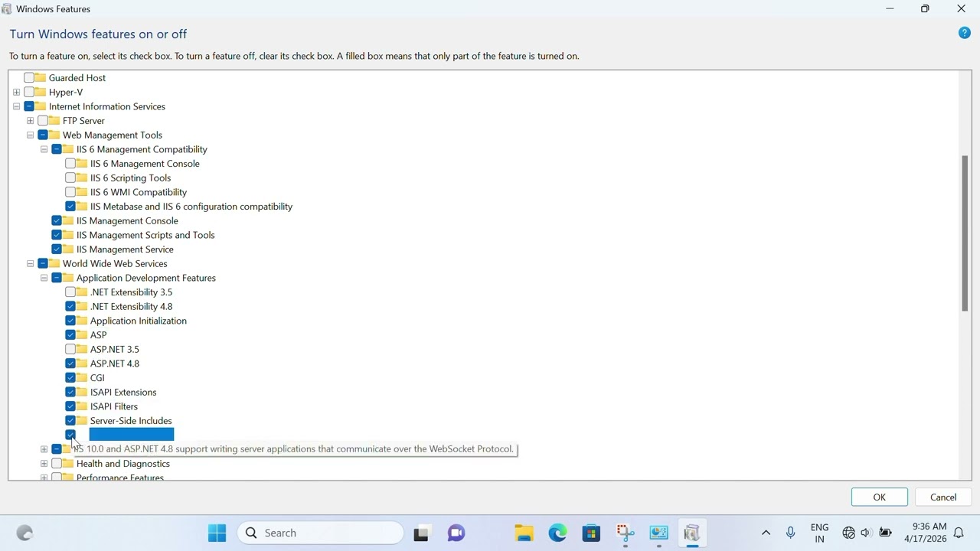The image size is (980, 551).
Task: Click folder icon beside Health and Diagnostics
Action: 67,464
